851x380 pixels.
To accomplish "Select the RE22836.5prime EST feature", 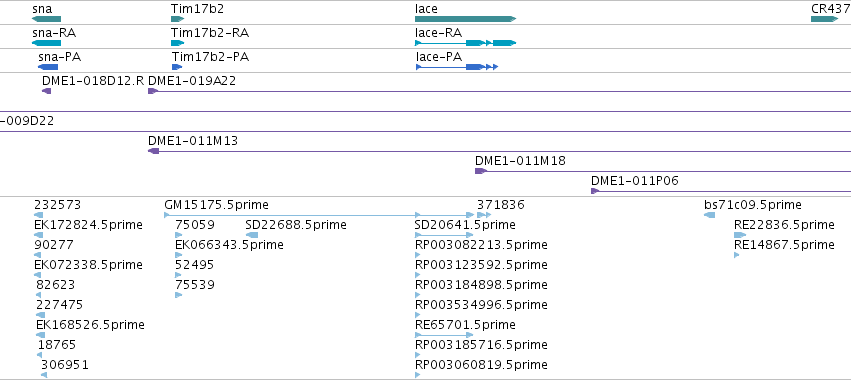I will (x=740, y=235).
